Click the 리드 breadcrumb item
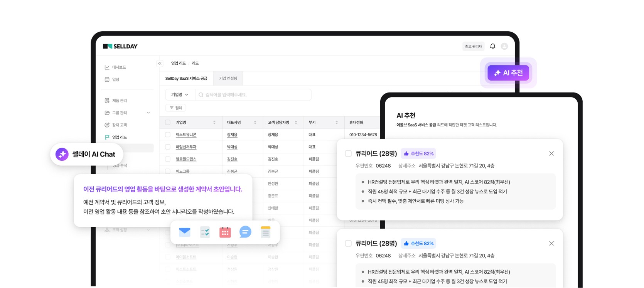The width and height of the screenshot is (644, 288). [x=195, y=63]
